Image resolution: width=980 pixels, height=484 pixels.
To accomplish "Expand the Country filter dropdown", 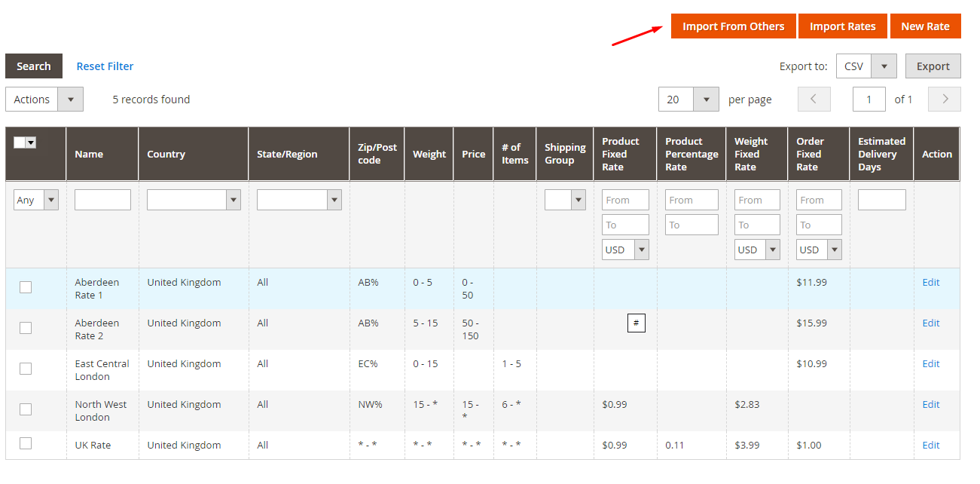I will pos(194,200).
